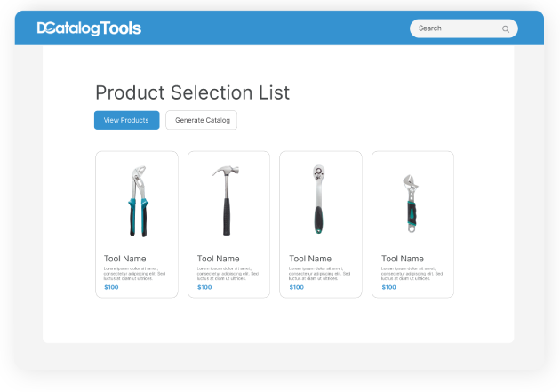This screenshot has height=392, width=560.
Task: Select the ratchet wrench image
Action: click(319, 198)
